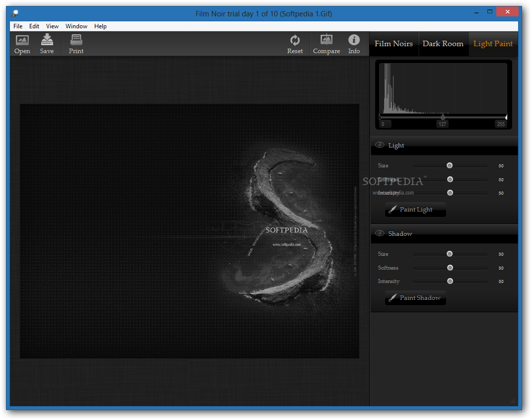Screen dimensions: 532x420
Task: Switch to the Dark Room tab
Action: [x=443, y=44]
